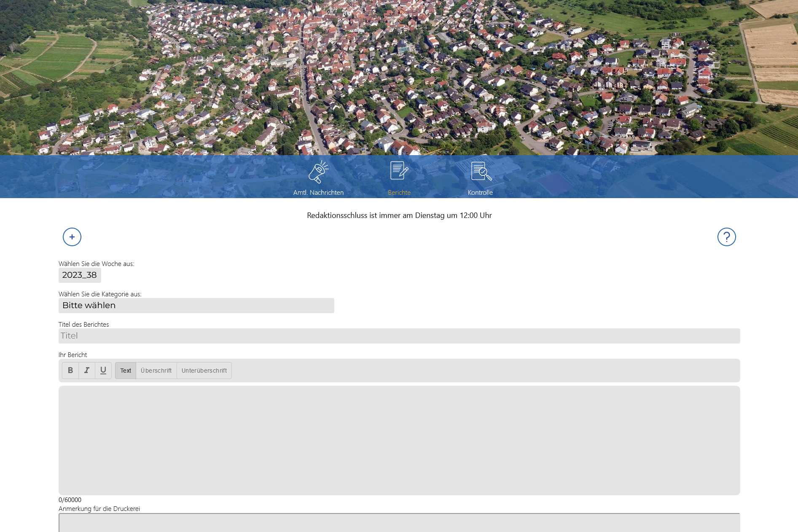Image resolution: width=798 pixels, height=532 pixels.
Task: Click the megaphone icon for Amtl. Nachrichten
Action: [318, 172]
